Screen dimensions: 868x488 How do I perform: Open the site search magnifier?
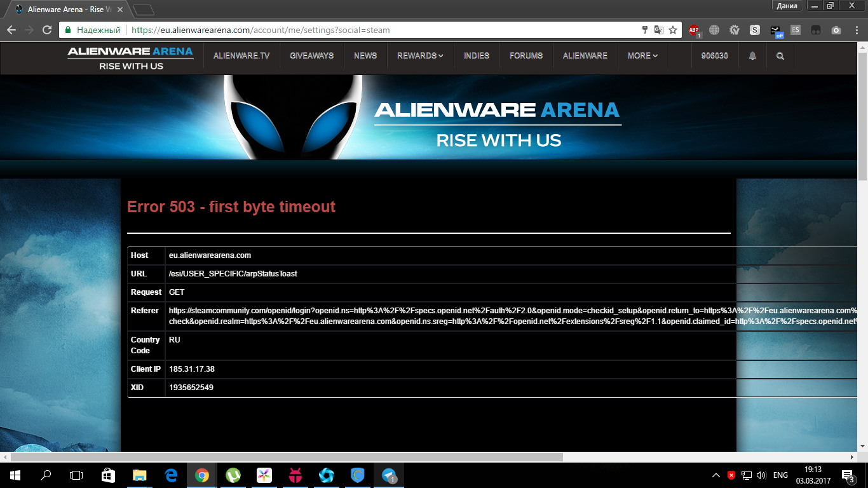tap(780, 56)
